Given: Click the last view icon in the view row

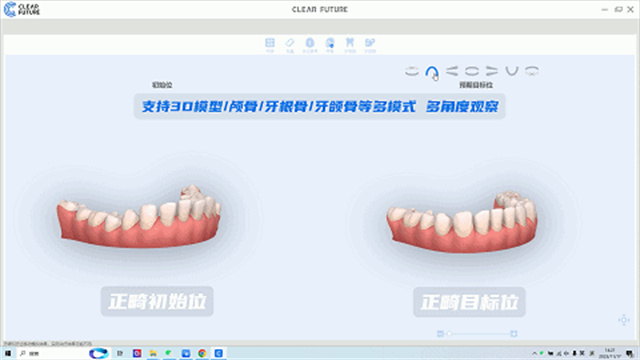Looking at the screenshot, I should (x=532, y=71).
